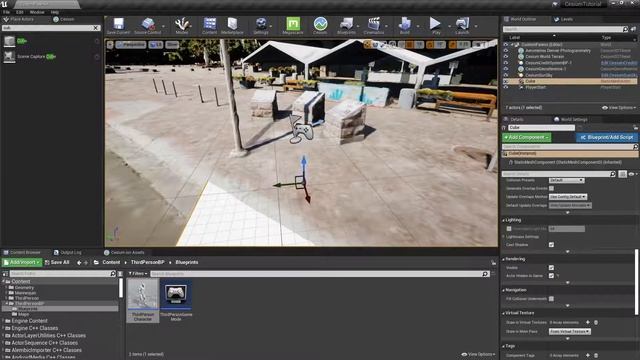Open the File menu
Viewport: 640px width, 360px height.
(x=6, y=12)
